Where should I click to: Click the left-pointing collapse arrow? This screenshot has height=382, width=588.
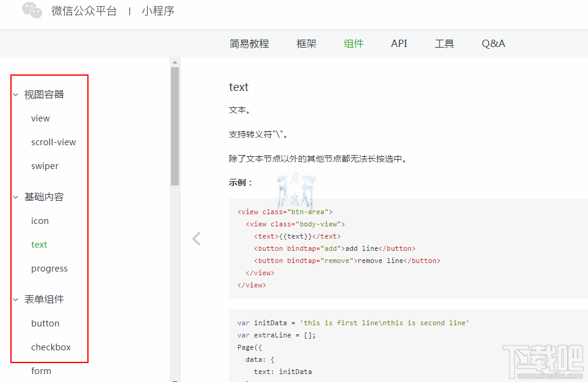pyautogui.click(x=197, y=239)
